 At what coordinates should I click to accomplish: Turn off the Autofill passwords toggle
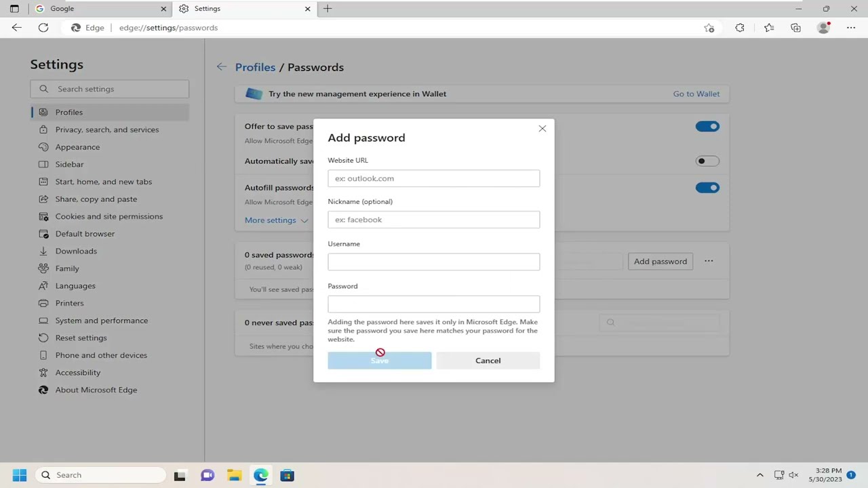pyautogui.click(x=707, y=188)
